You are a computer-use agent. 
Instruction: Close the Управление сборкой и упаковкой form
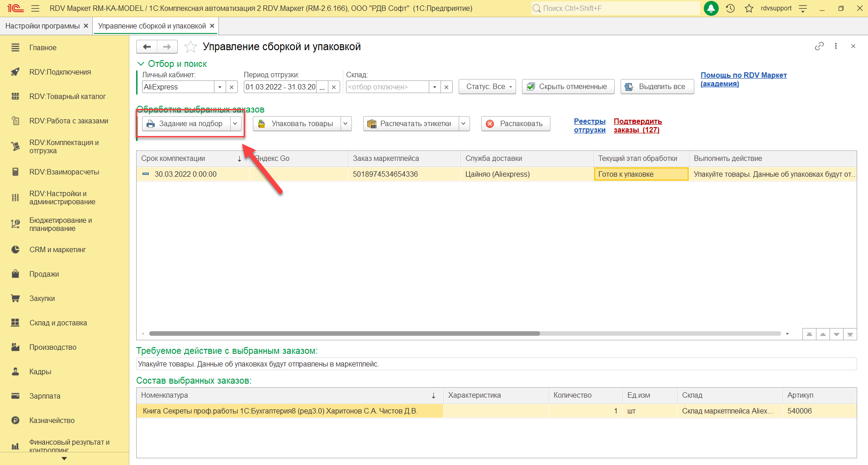pos(853,46)
